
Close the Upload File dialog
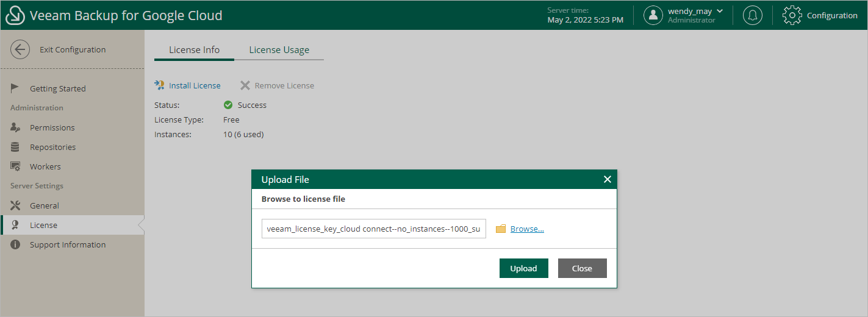pyautogui.click(x=607, y=179)
